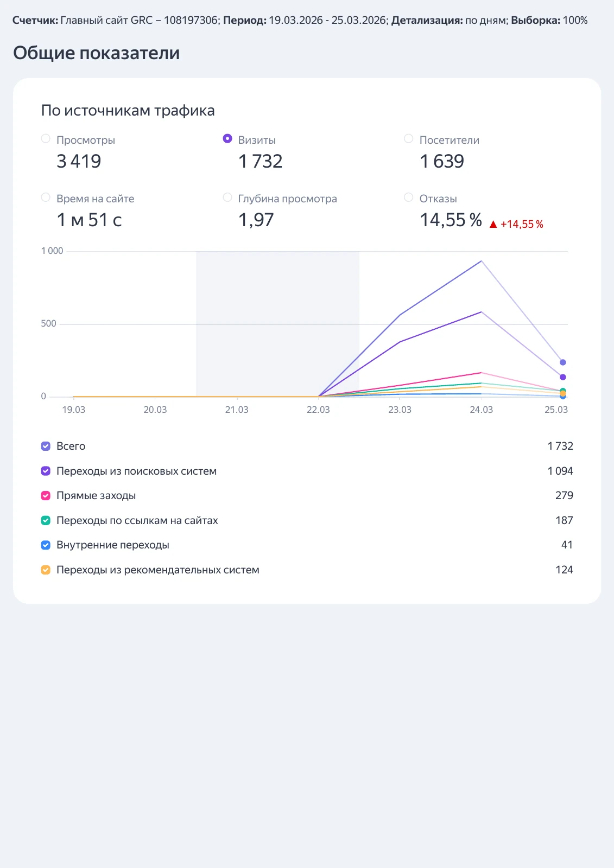Screen dimensions: 614x868
Task: Click the 'Внутренние переходы' legend label
Action: (113, 545)
